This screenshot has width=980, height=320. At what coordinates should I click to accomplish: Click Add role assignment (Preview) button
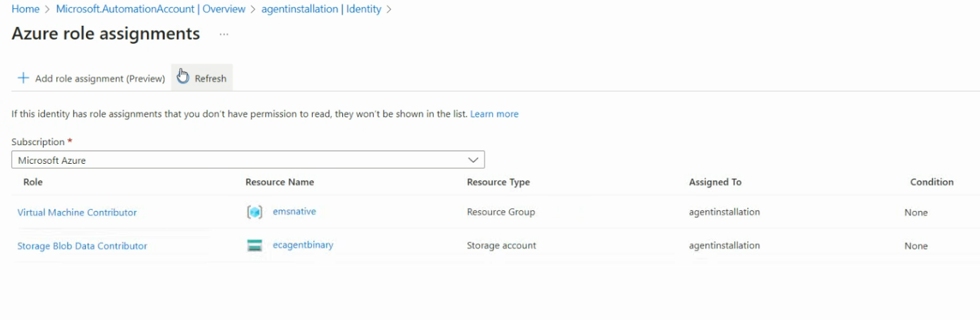click(x=100, y=78)
